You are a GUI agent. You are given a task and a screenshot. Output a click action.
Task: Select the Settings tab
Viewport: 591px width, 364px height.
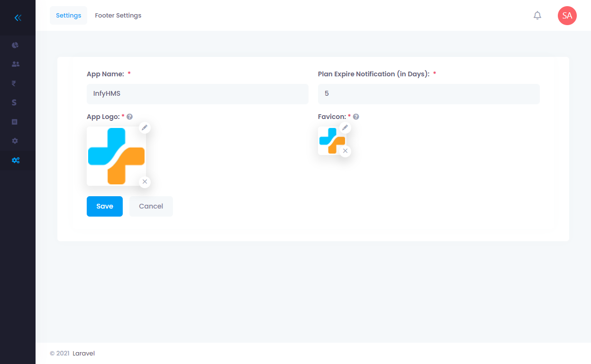click(x=68, y=15)
